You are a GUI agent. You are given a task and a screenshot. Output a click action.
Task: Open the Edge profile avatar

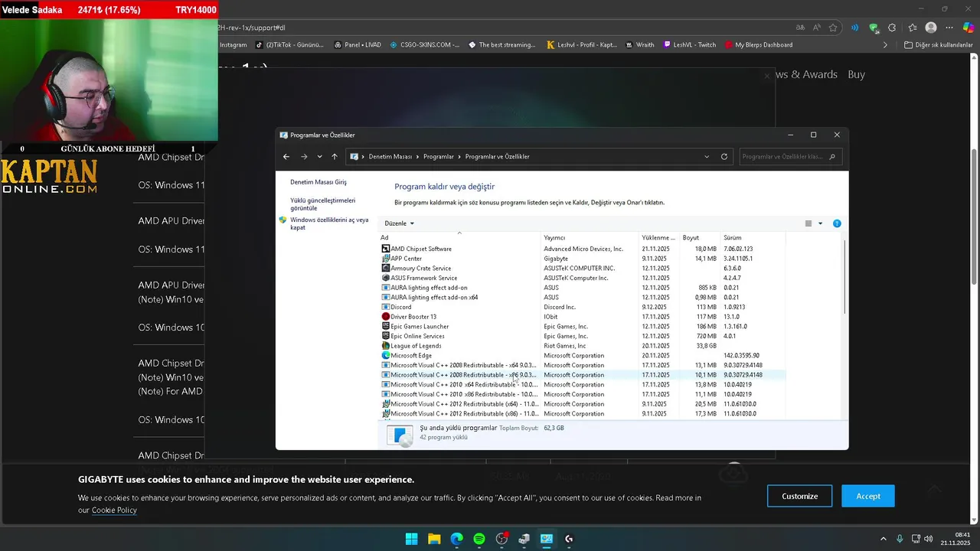tap(931, 28)
